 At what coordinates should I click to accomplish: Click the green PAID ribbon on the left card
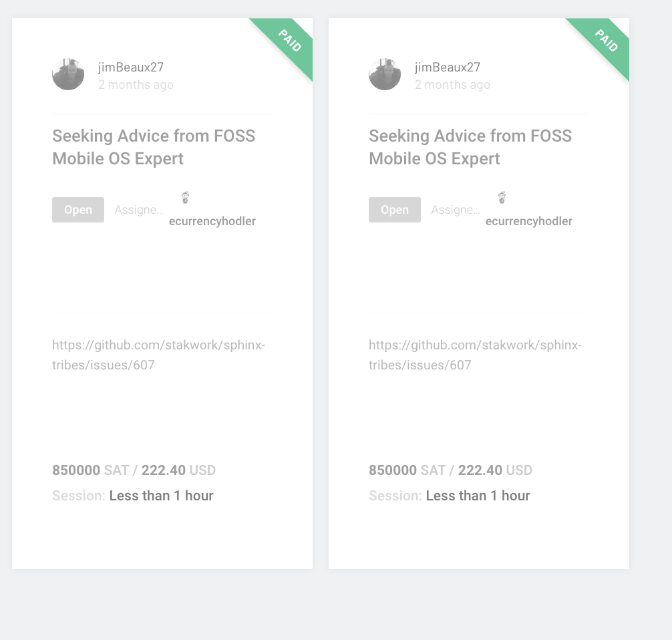[x=289, y=41]
